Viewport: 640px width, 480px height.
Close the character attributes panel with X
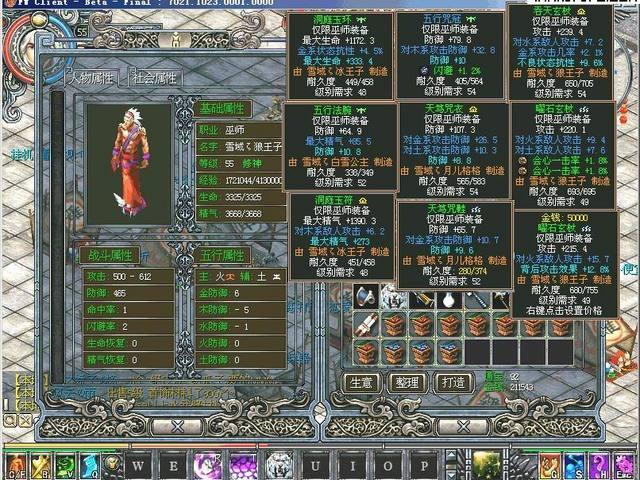[x=176, y=425]
